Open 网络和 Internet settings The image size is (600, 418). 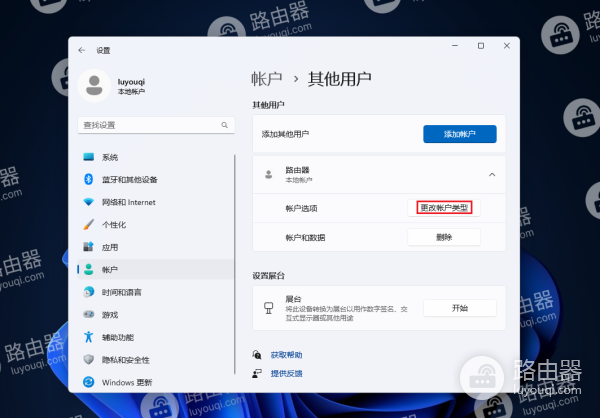156,202
